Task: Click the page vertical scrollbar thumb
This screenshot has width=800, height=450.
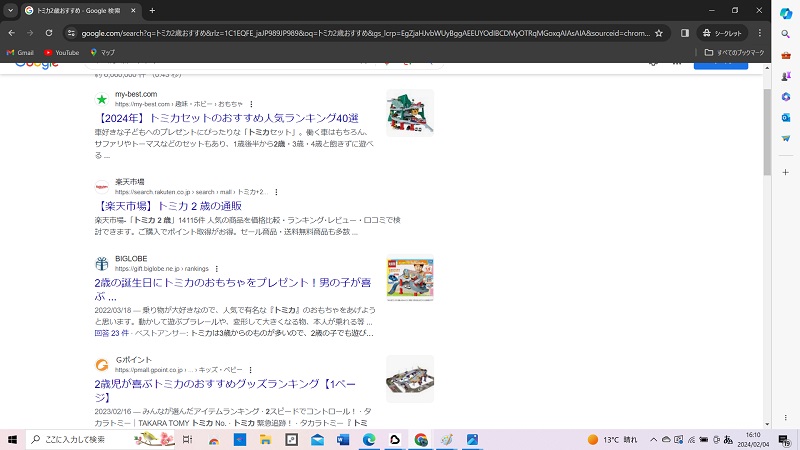Action: [767, 132]
